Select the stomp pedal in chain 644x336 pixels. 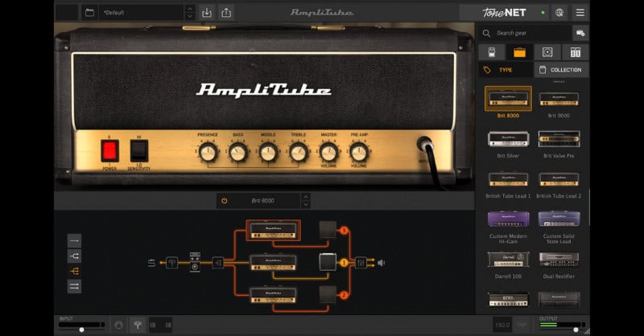[x=195, y=262]
